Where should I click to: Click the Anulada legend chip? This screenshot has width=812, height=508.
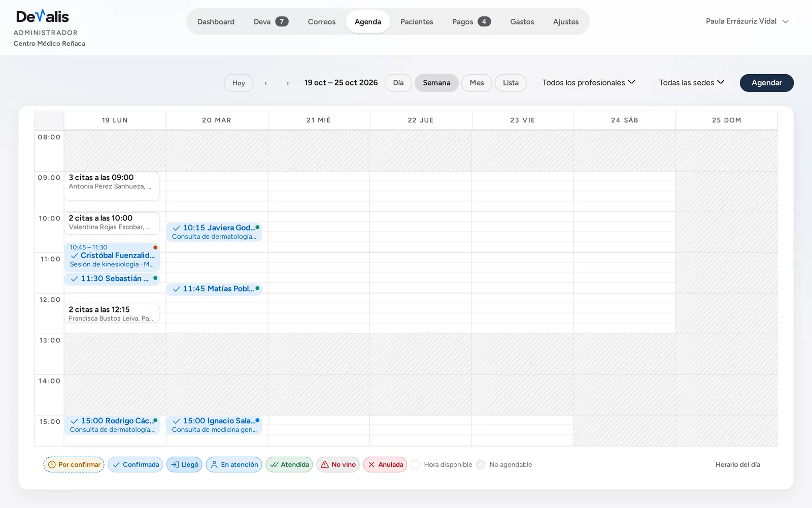click(x=385, y=464)
